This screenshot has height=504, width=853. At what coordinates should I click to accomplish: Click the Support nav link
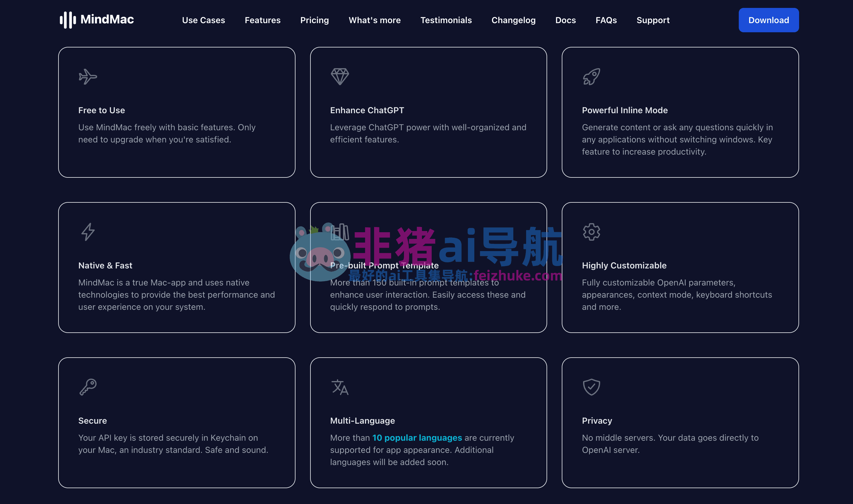tap(653, 20)
